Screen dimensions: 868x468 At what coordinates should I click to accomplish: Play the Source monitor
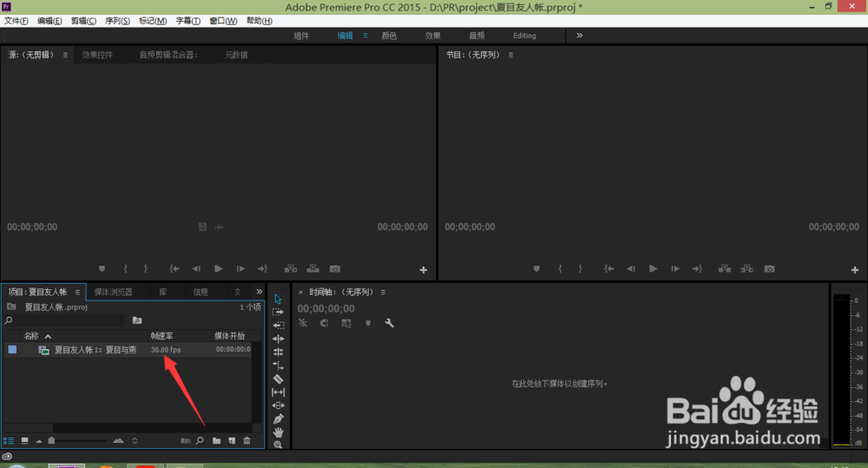pyautogui.click(x=219, y=268)
